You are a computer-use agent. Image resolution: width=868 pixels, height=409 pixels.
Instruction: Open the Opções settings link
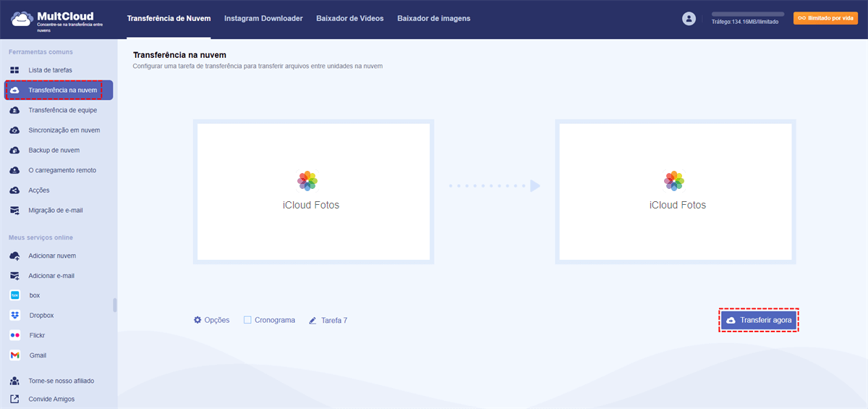(211, 320)
